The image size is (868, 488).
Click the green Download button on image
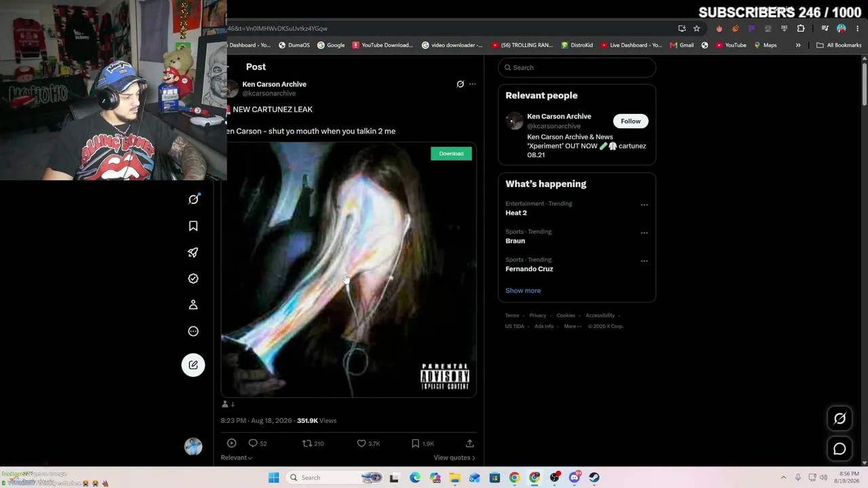[451, 154]
